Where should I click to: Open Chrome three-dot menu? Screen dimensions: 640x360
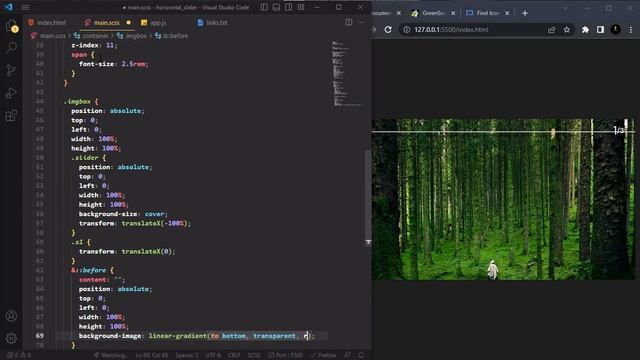(x=631, y=29)
